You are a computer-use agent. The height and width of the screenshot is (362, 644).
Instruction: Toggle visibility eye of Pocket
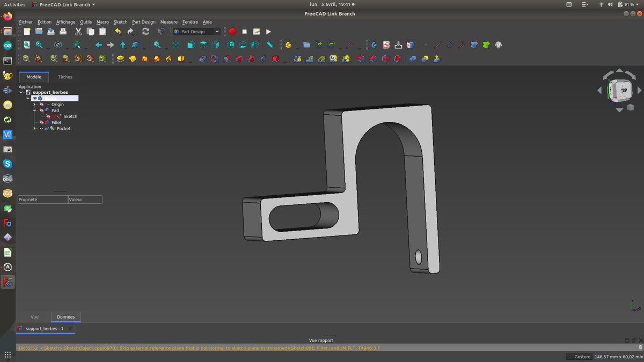[x=41, y=129]
